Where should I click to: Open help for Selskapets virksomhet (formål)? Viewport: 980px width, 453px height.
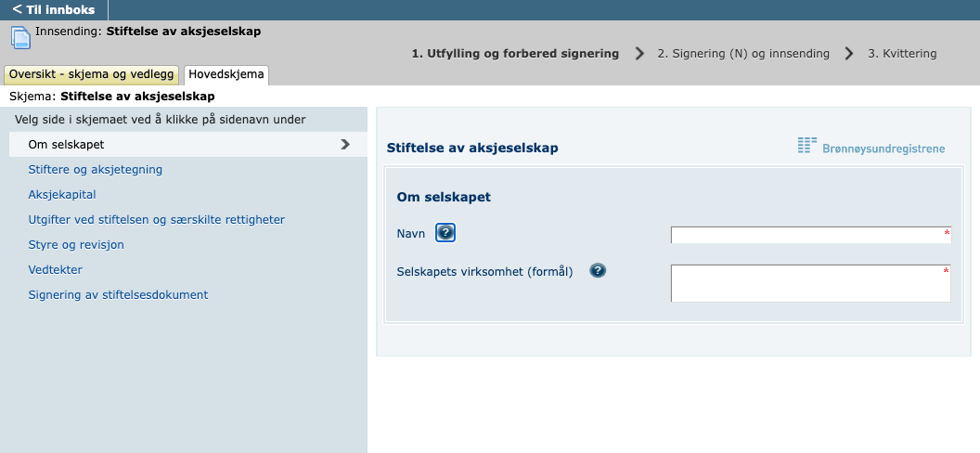coord(598,271)
